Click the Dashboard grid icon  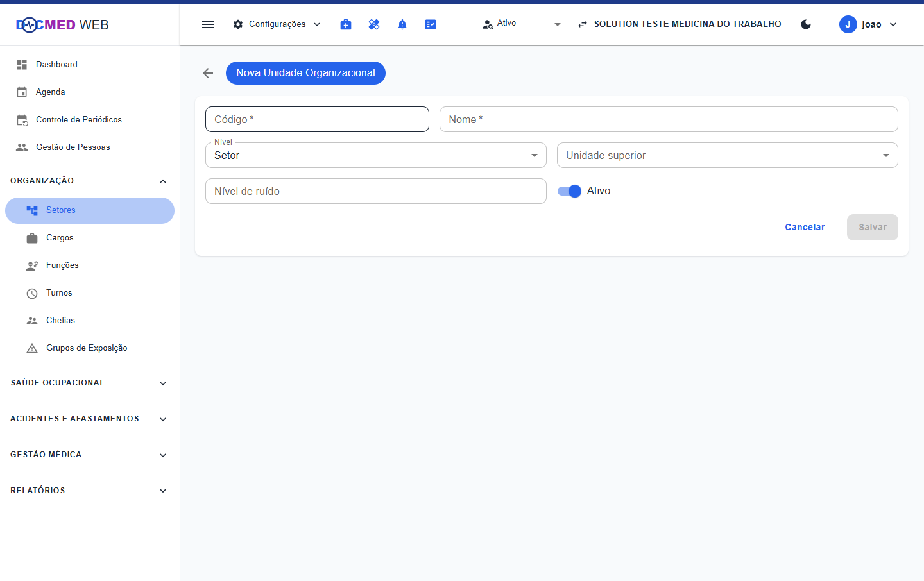click(x=22, y=65)
